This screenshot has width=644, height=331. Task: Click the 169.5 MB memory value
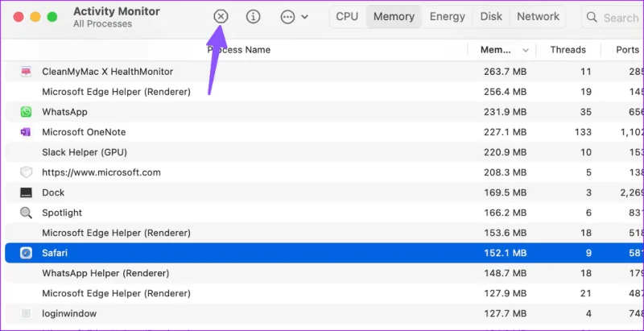click(x=506, y=192)
